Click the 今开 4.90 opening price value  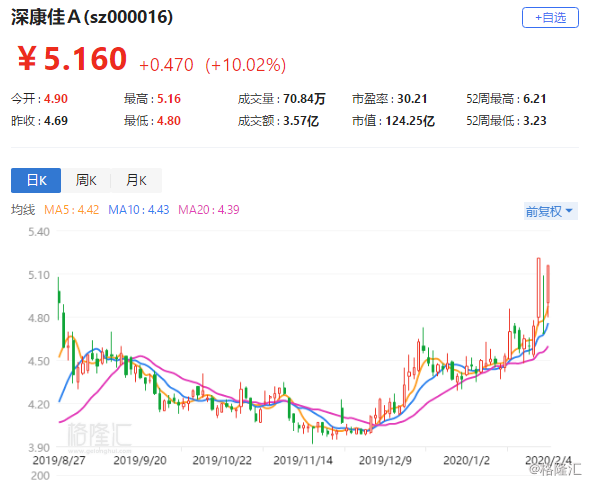point(56,99)
